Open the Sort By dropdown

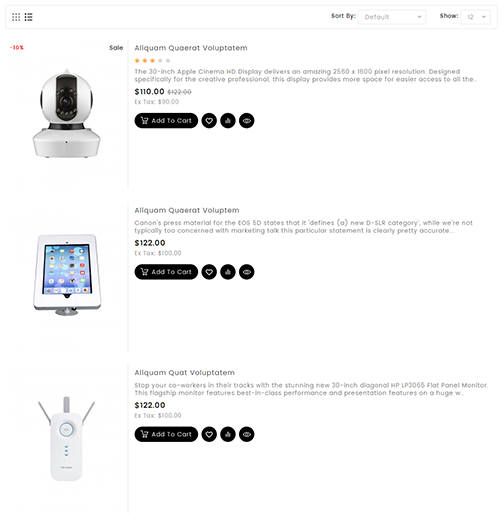(x=392, y=17)
